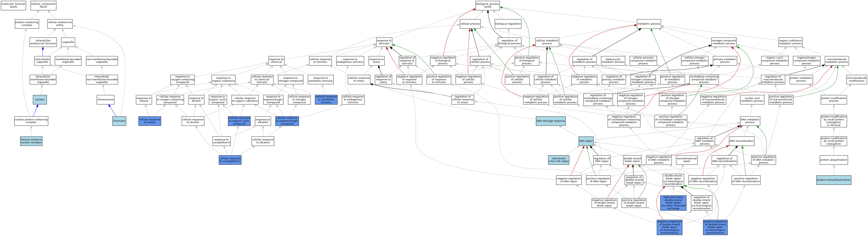
Task: Select 'positive regulation of double-strand break repair via homologous recombination'
Action: point(715,228)
